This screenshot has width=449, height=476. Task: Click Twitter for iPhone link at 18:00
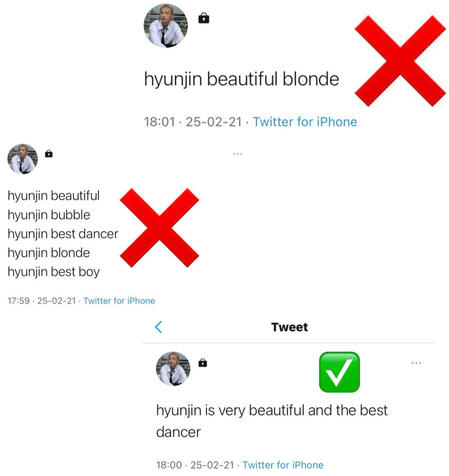[283, 465]
